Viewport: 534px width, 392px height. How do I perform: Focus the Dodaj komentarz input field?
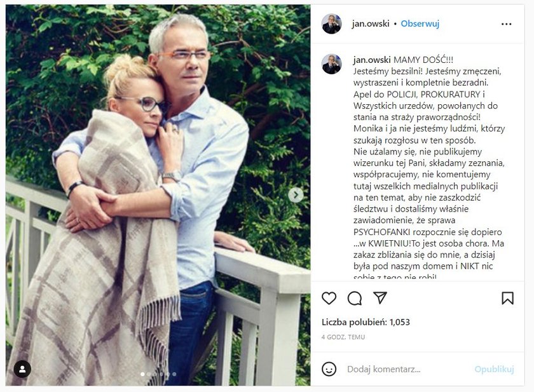coord(406,369)
